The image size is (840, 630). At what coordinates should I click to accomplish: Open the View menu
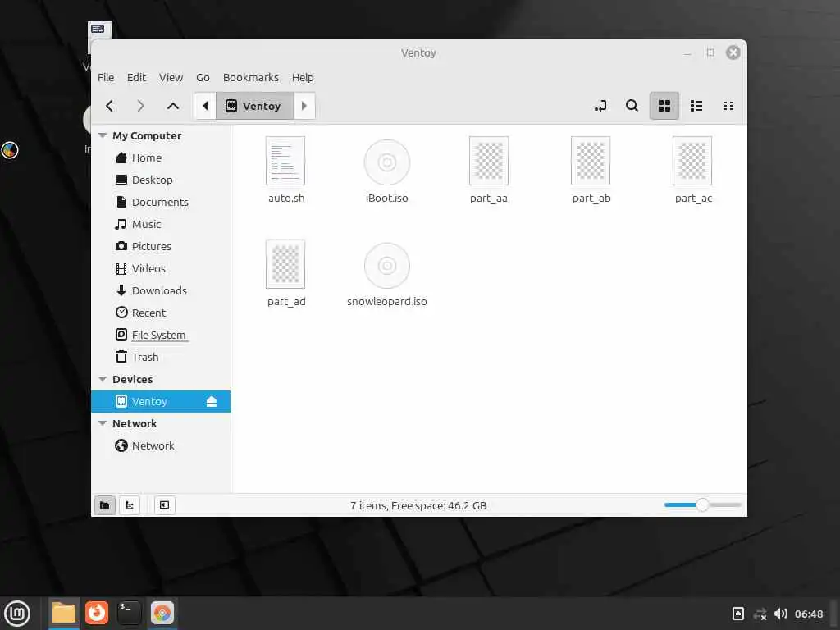point(171,77)
